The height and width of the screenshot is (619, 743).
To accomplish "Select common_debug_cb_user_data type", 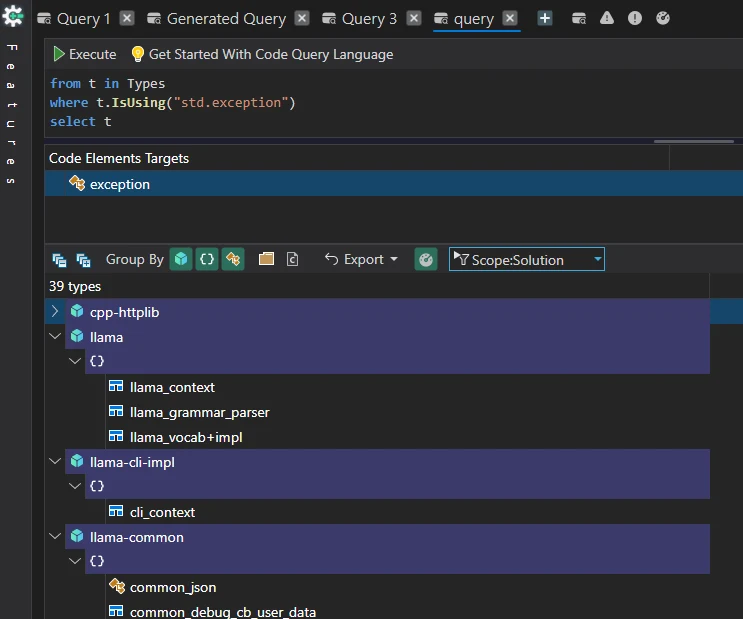I will 223,612.
